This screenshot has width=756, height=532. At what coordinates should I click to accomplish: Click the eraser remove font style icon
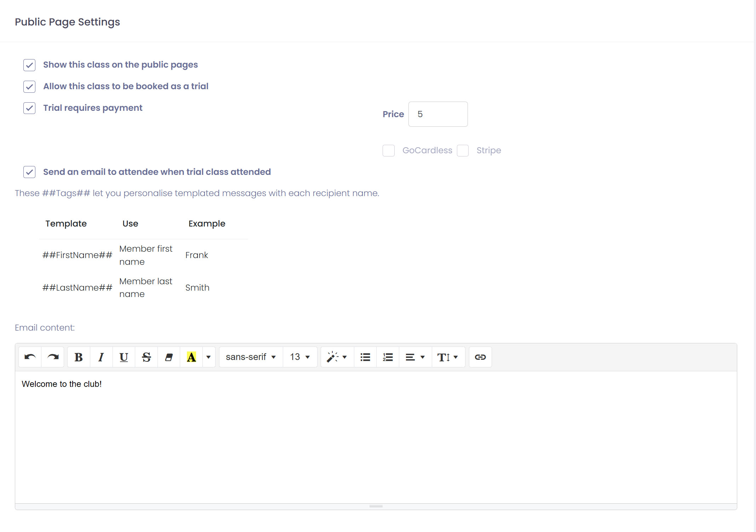click(x=169, y=357)
